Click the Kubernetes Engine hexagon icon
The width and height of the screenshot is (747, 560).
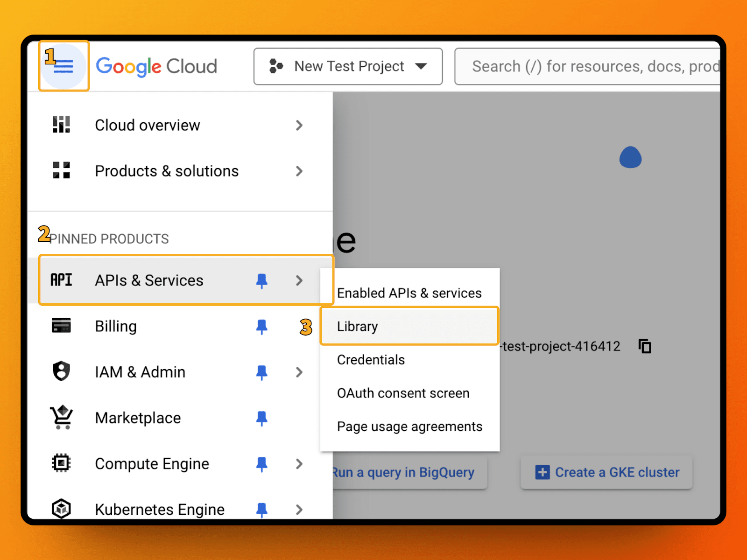61,509
